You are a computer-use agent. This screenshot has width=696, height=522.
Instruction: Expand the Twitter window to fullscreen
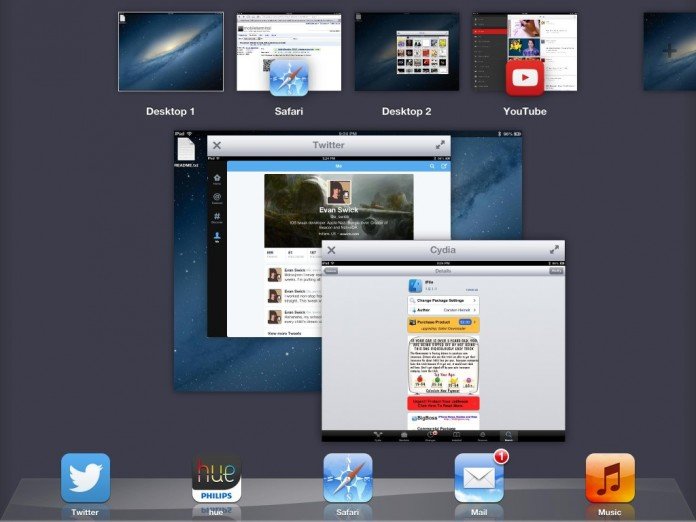click(440, 145)
